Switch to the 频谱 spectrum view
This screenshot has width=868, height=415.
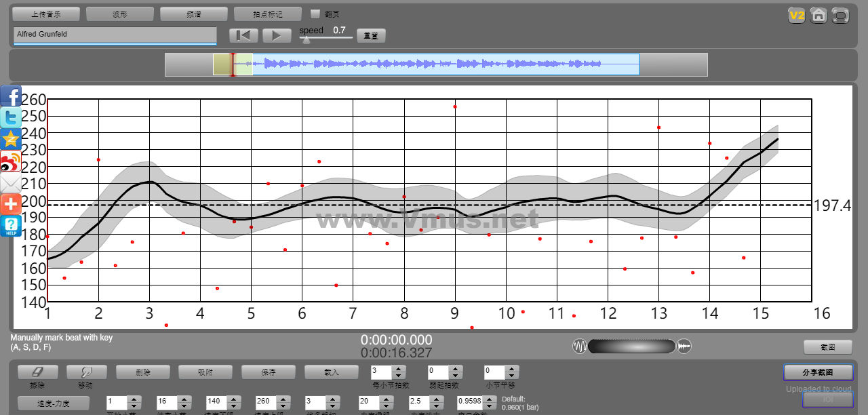pos(194,14)
